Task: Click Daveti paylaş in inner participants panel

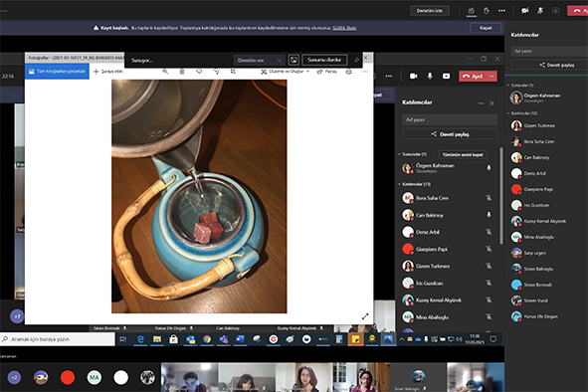Action: coord(450,134)
